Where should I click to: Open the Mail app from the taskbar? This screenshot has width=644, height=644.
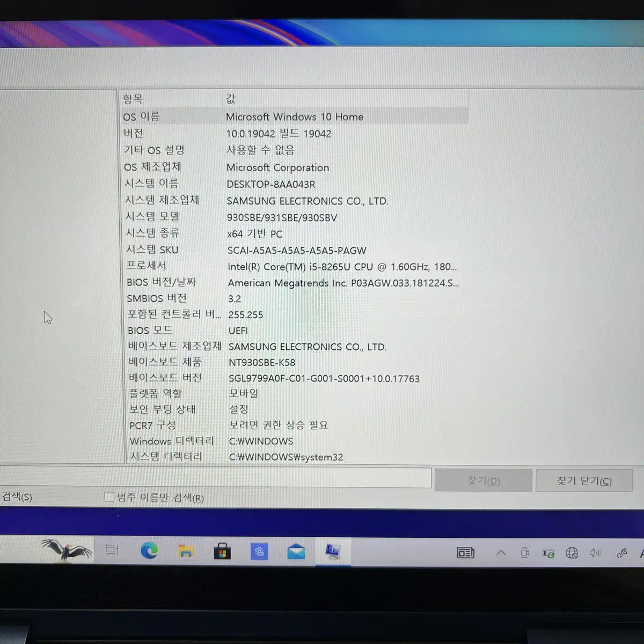tap(296, 552)
